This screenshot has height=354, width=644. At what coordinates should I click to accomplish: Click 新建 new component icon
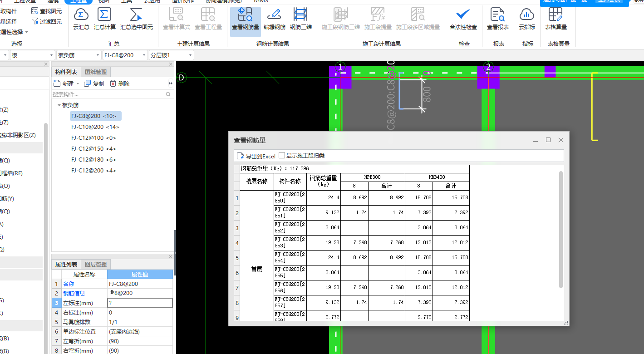point(57,84)
